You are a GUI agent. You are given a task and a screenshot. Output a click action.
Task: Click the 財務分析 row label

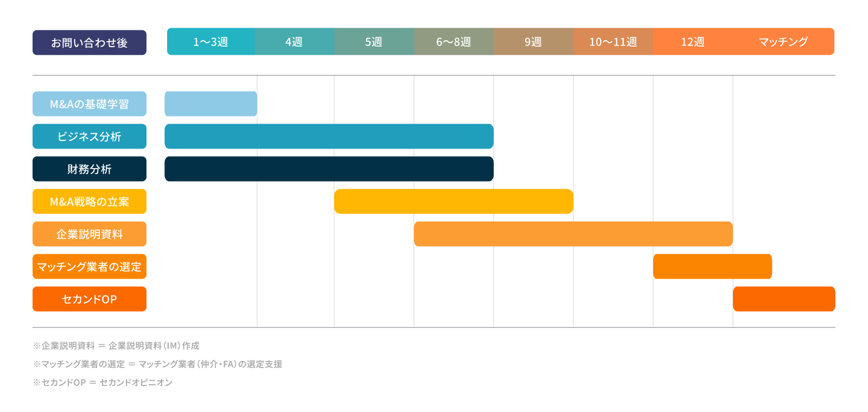90,169
